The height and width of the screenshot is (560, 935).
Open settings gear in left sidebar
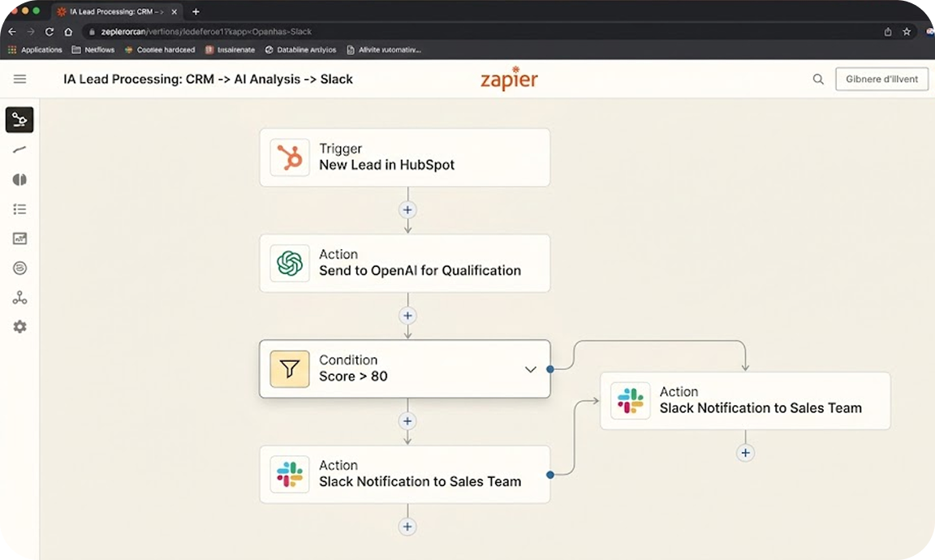pyautogui.click(x=19, y=327)
